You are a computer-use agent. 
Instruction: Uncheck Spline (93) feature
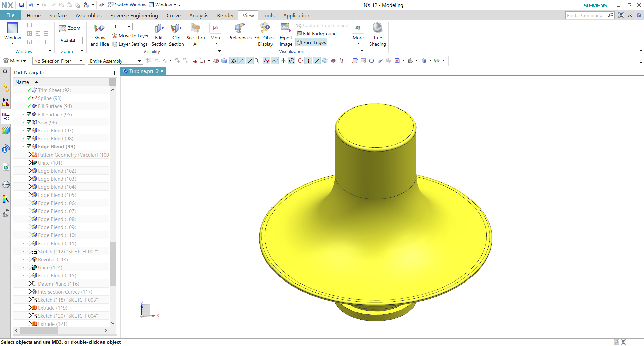[x=29, y=98]
